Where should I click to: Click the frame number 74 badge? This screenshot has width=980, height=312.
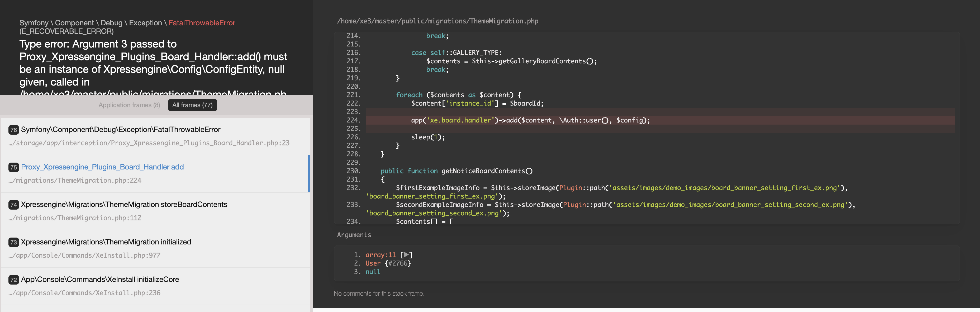14,205
